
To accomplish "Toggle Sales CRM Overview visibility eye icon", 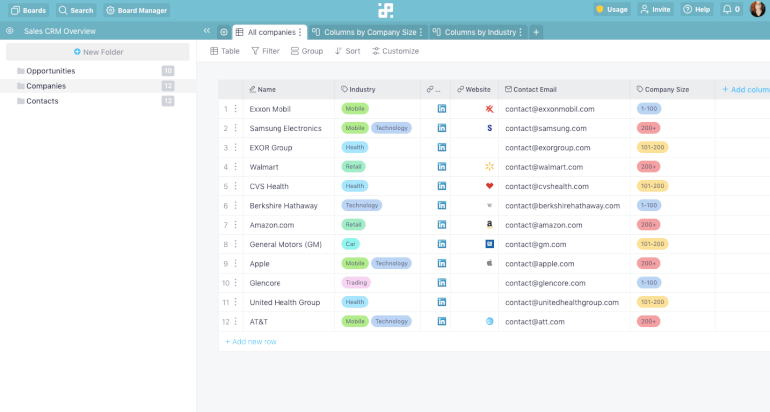I will [x=10, y=31].
